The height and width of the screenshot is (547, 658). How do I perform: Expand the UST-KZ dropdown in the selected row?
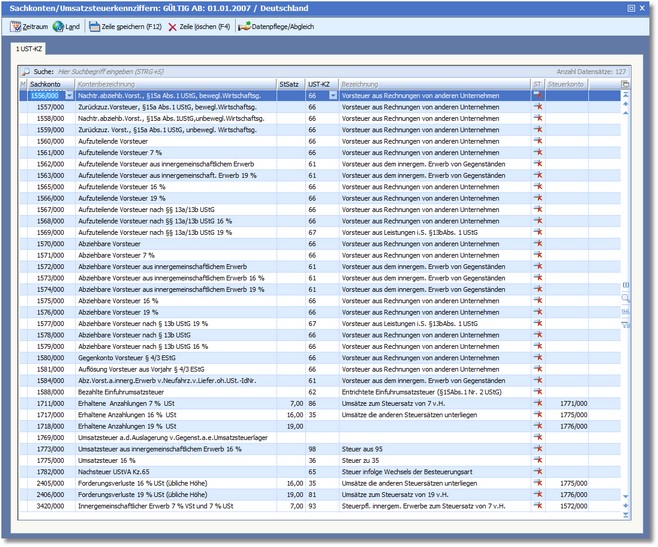pyautogui.click(x=334, y=95)
